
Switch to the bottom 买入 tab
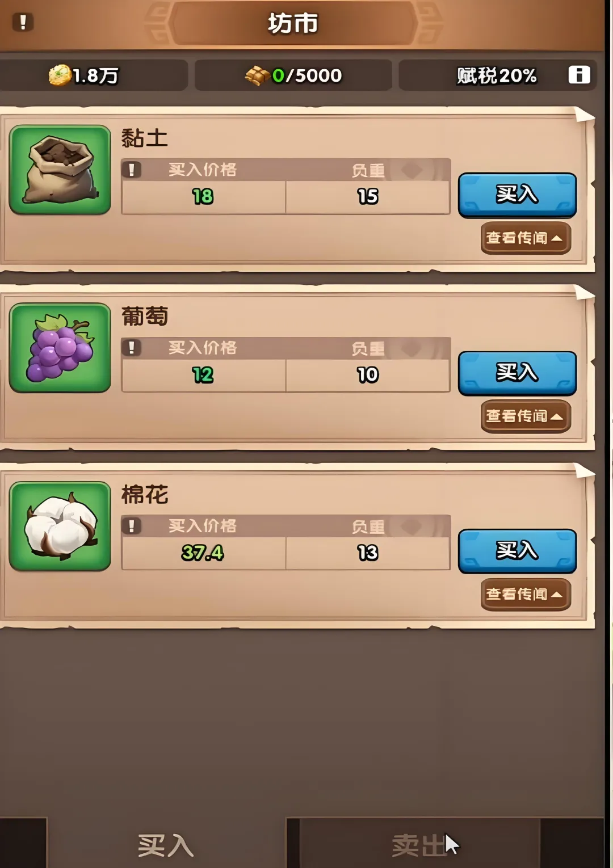165,845
